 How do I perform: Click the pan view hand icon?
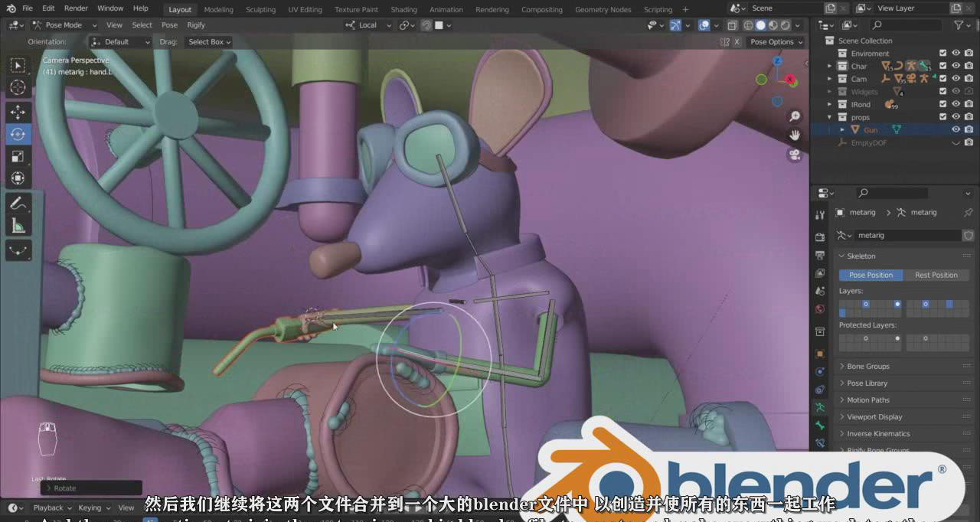(795, 135)
